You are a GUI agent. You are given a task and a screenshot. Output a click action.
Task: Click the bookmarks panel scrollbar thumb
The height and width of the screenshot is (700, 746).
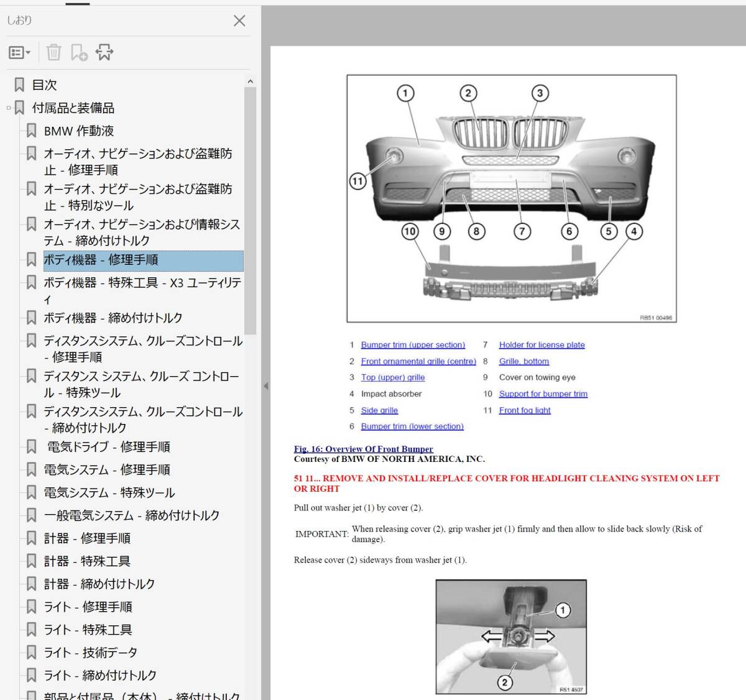[250, 211]
